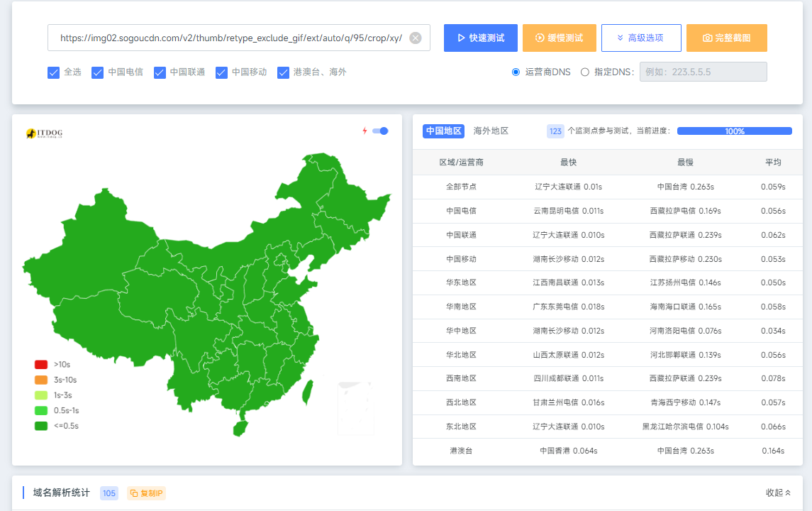Uncheck the 中国电信 checkbox
This screenshot has width=812, height=511.
tap(98, 72)
